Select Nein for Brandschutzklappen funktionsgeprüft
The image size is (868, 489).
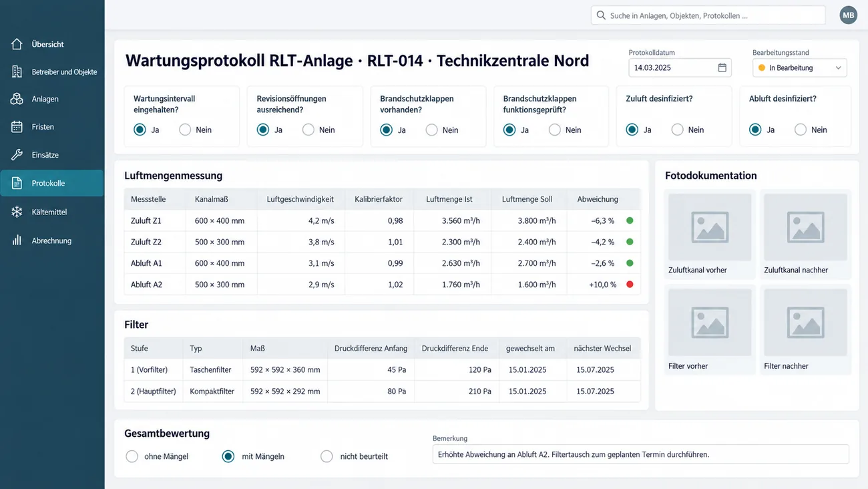(554, 130)
